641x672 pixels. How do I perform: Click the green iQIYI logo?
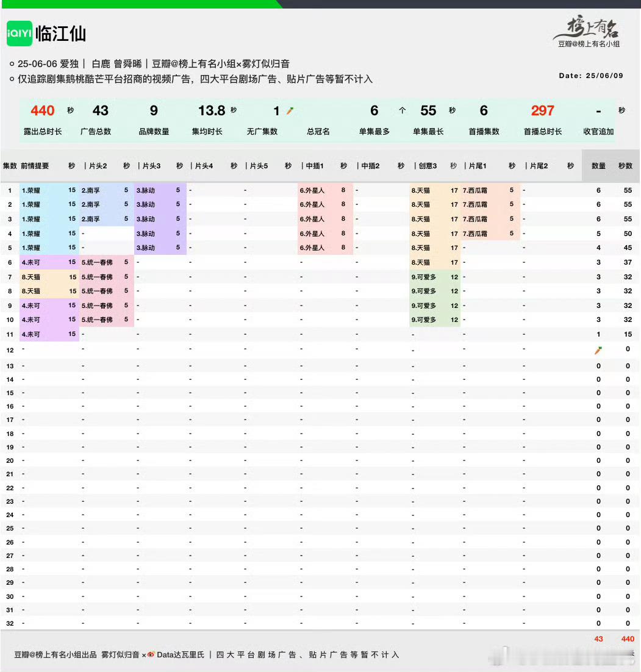coord(20,34)
